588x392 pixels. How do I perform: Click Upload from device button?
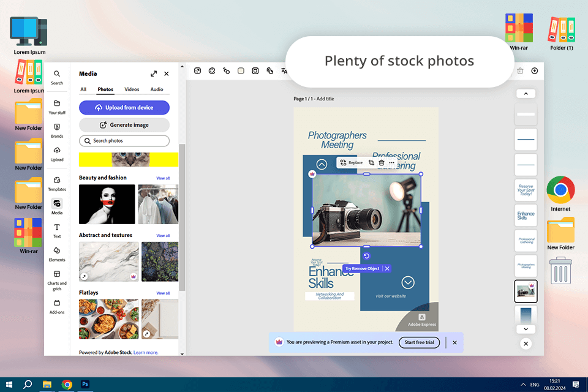[x=124, y=108]
